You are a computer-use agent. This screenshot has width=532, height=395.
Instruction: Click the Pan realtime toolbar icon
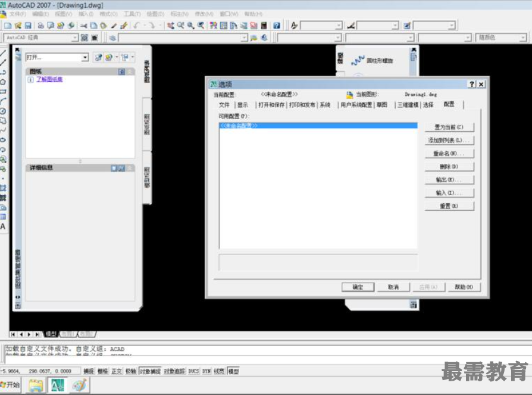point(171,26)
